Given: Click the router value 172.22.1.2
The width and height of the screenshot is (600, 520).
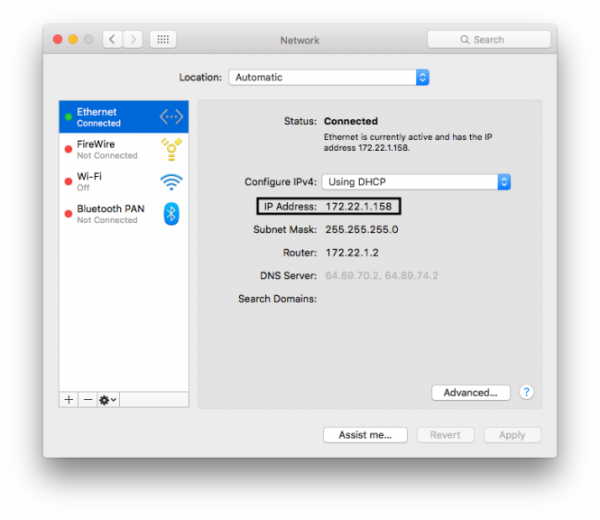Looking at the screenshot, I should [352, 253].
